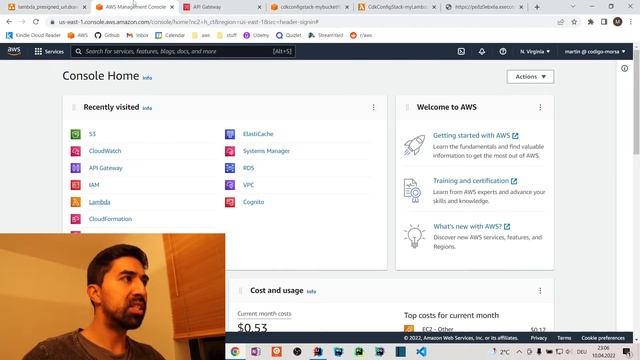Open the API Gateway service icon
This screenshot has width=640, height=360.
(76, 168)
